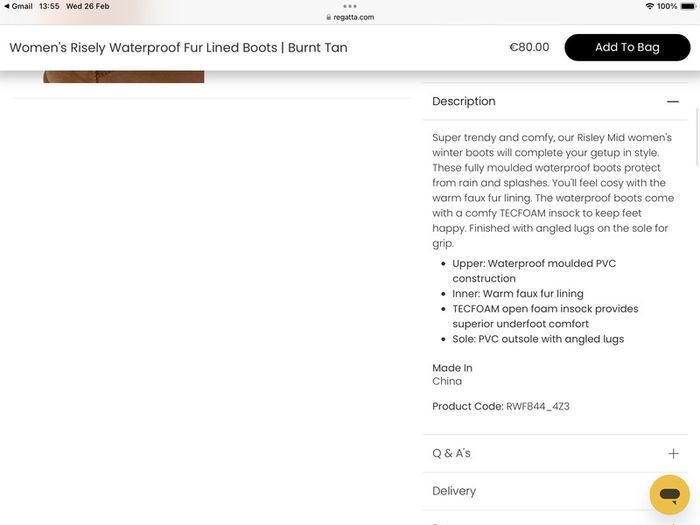
Task: Click the partial boot product image
Action: [x=124, y=77]
